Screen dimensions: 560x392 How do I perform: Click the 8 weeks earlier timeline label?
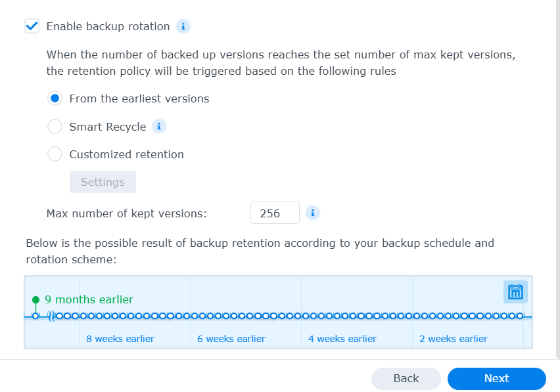click(x=120, y=339)
